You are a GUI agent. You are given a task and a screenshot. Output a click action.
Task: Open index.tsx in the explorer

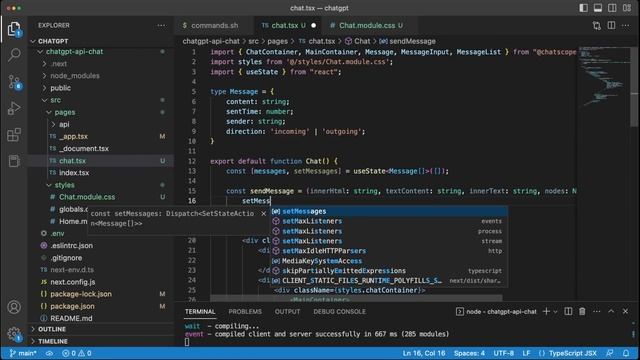74,173
